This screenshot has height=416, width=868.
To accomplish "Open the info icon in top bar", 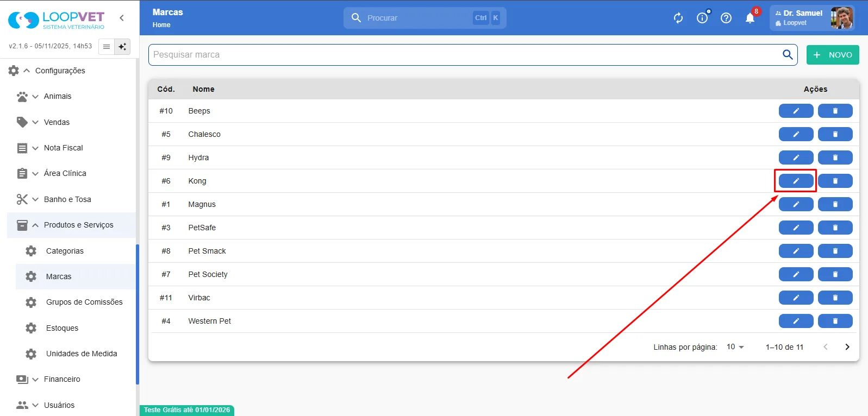I will (x=702, y=18).
